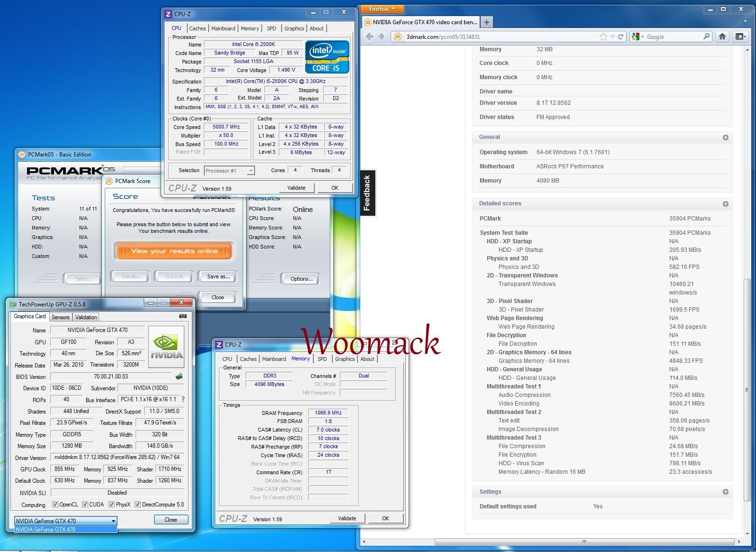Collapse the General section arrow icon
This screenshot has height=552, width=756.
click(725, 138)
